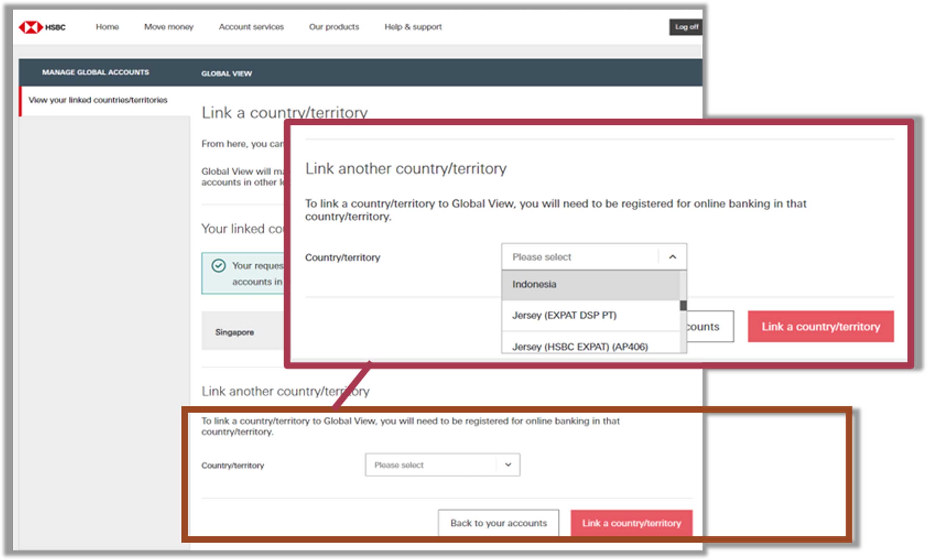Click the Singapore linked country row
The height and width of the screenshot is (560, 928).
tap(243, 331)
